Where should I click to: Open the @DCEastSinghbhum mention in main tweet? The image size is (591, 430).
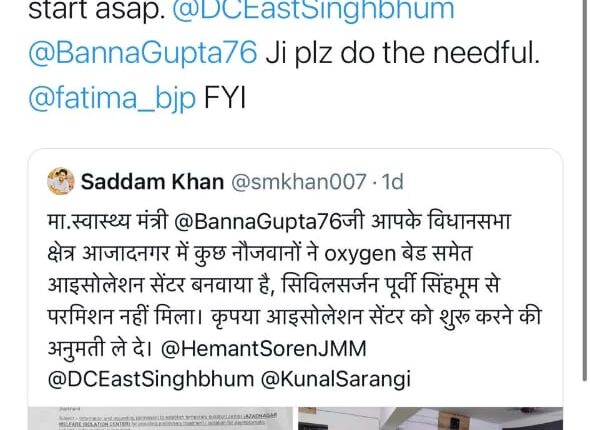coord(313,11)
